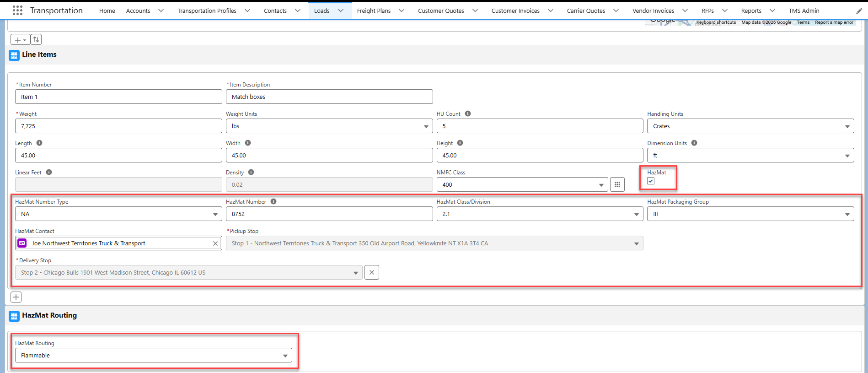The image size is (868, 373).
Task: Click into the Width field
Action: [329, 155]
